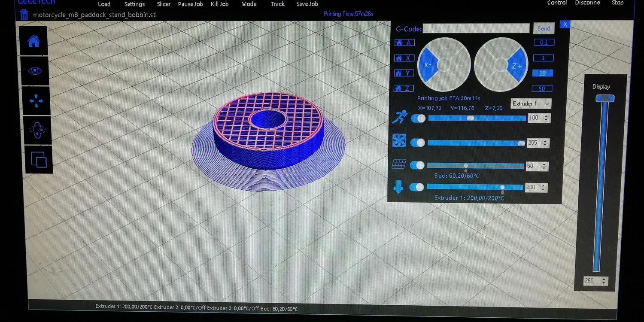The image size is (644, 322).
Task: Home the X axis
Action: (x=404, y=58)
